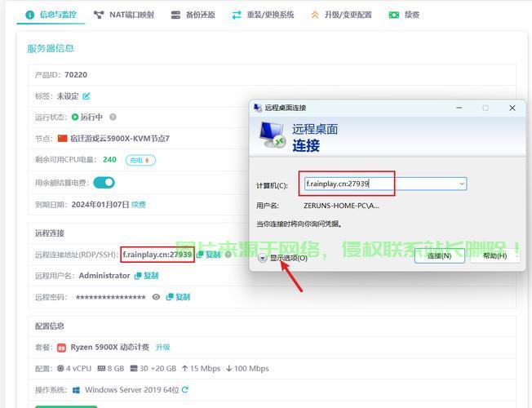Click the China flag node icon

point(63,139)
